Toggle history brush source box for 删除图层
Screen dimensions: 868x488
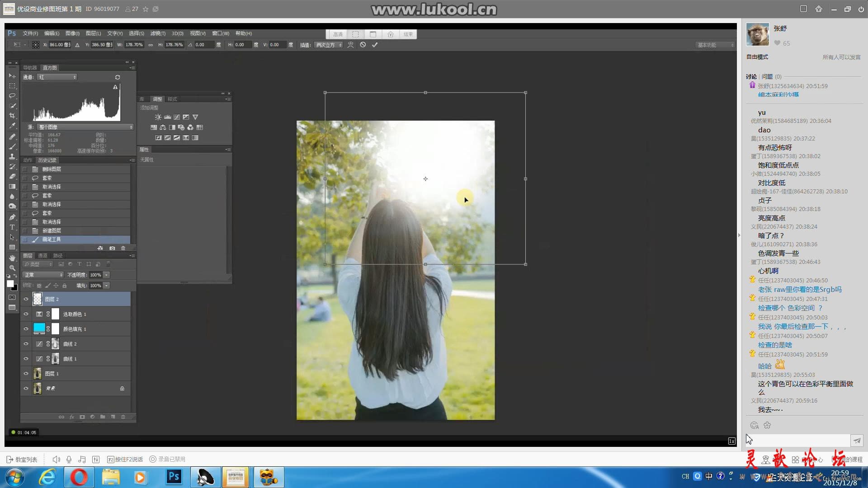pyautogui.click(x=25, y=169)
